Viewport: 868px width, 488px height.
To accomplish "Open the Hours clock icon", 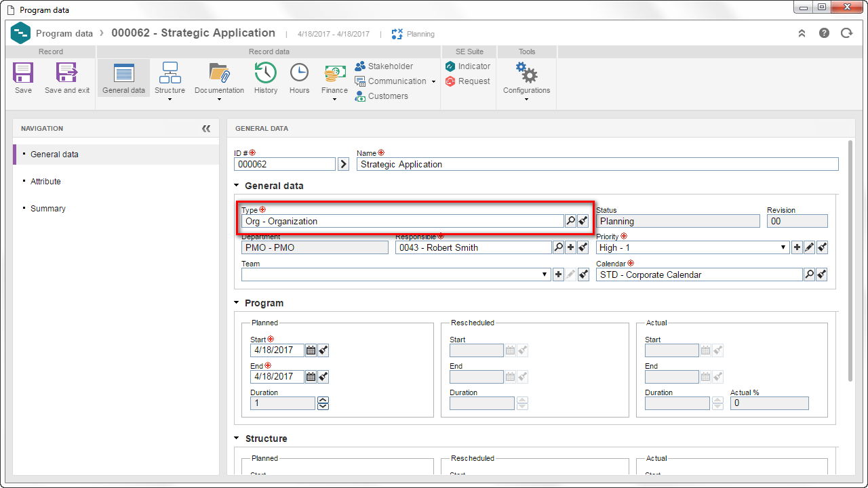I will pyautogui.click(x=299, y=73).
